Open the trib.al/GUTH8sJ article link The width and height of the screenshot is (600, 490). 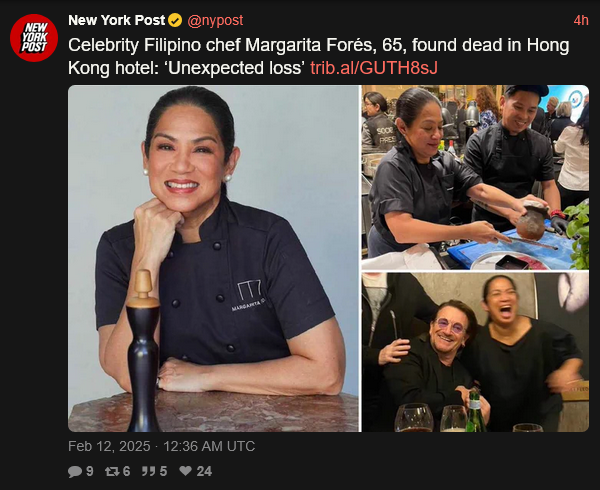pyautogui.click(x=374, y=68)
